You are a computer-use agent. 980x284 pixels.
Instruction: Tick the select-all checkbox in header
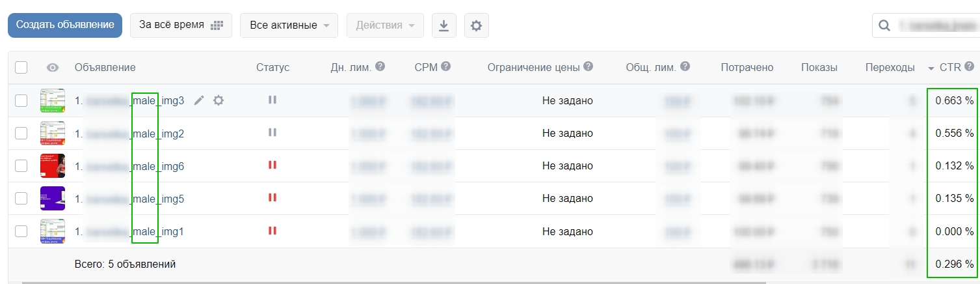tap(21, 67)
